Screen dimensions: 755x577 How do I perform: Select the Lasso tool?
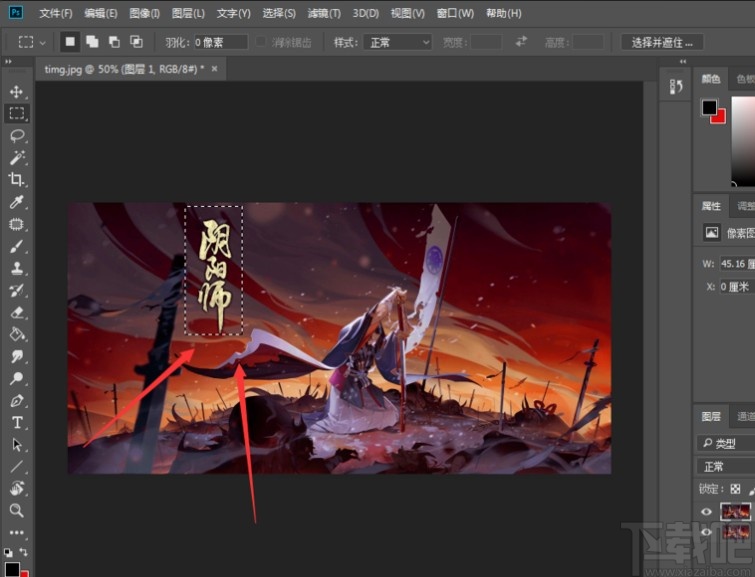tap(17, 135)
